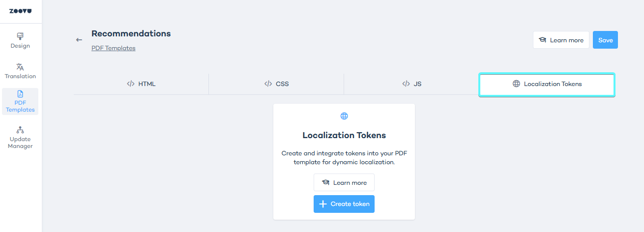Click the plus icon on Create token
The height and width of the screenshot is (232, 644).
coord(323,204)
